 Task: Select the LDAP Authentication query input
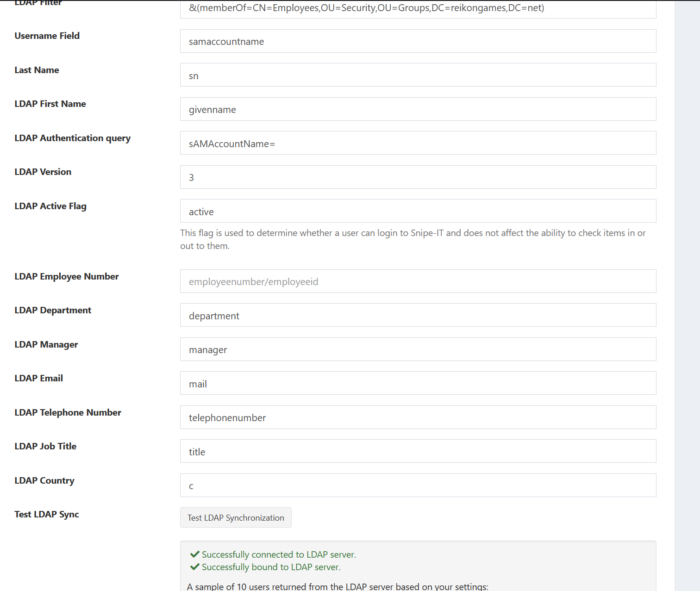(418, 143)
